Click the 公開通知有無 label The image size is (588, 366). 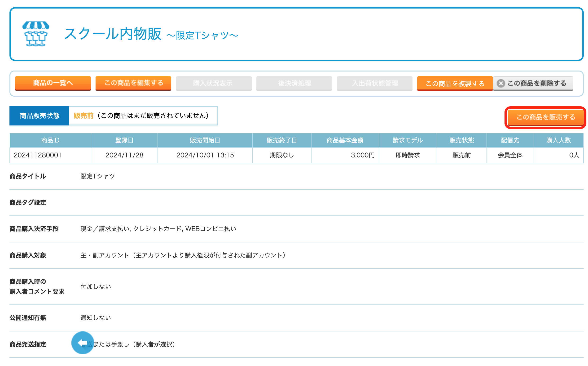tap(28, 318)
